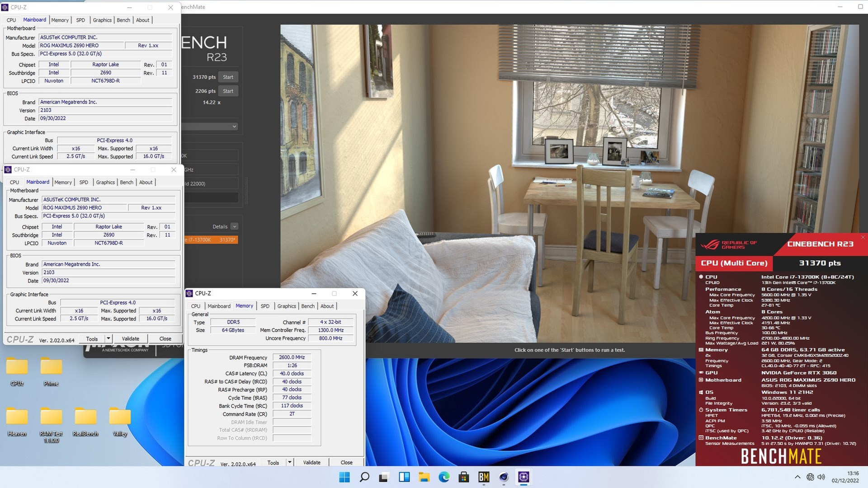868x488 pixels.
Task: Open Bench tab in Memory CPU-Z window
Action: click(x=308, y=306)
